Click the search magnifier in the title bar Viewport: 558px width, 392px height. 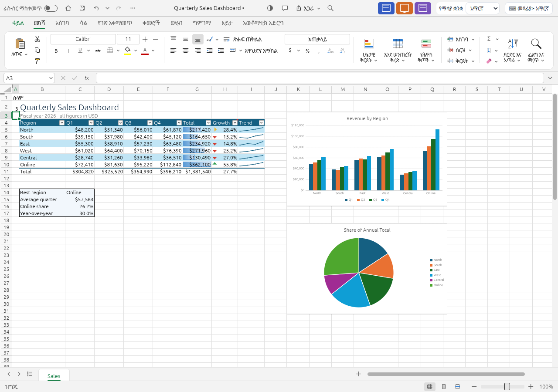[x=330, y=8]
